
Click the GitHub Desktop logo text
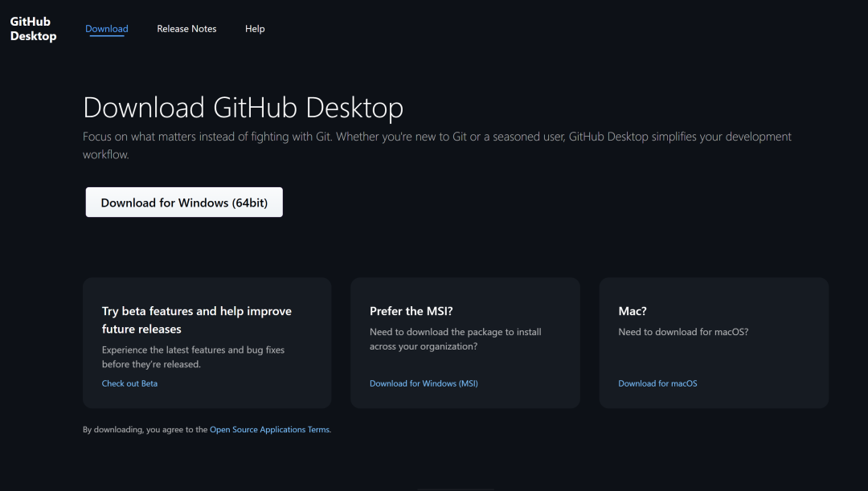33,29
